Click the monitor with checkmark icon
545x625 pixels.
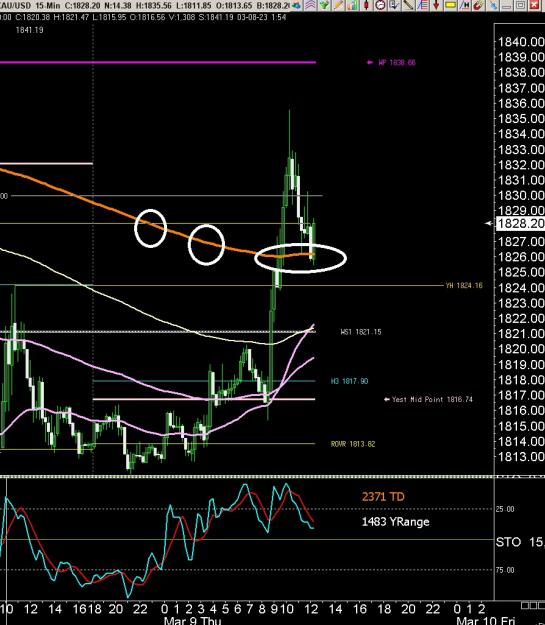394,5
